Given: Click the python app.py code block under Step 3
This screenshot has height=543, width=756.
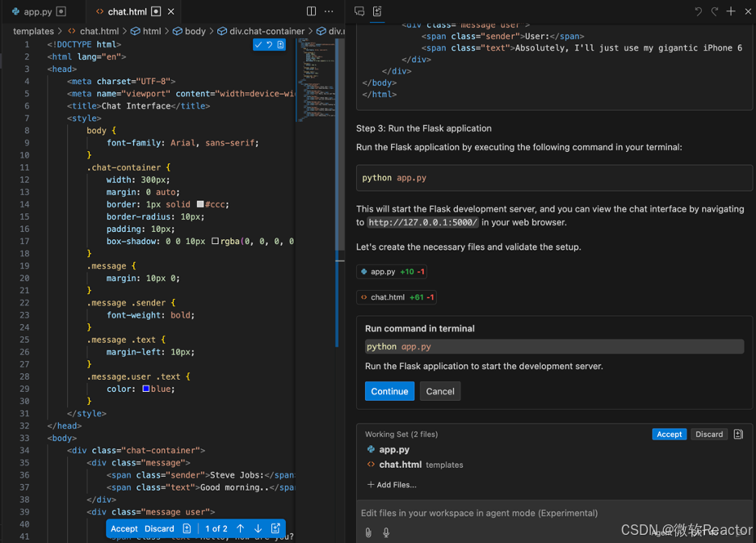Looking at the screenshot, I should [554, 178].
